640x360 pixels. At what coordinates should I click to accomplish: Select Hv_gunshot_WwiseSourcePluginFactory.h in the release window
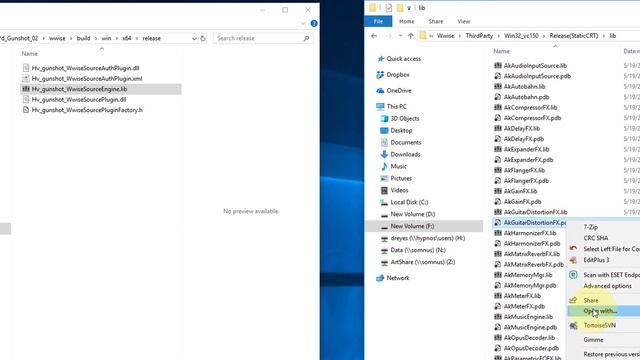[x=87, y=110]
